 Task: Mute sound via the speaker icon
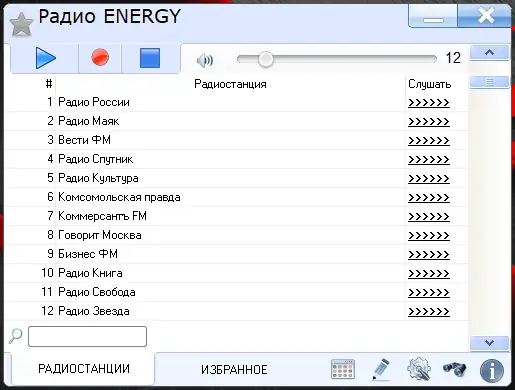(205, 60)
